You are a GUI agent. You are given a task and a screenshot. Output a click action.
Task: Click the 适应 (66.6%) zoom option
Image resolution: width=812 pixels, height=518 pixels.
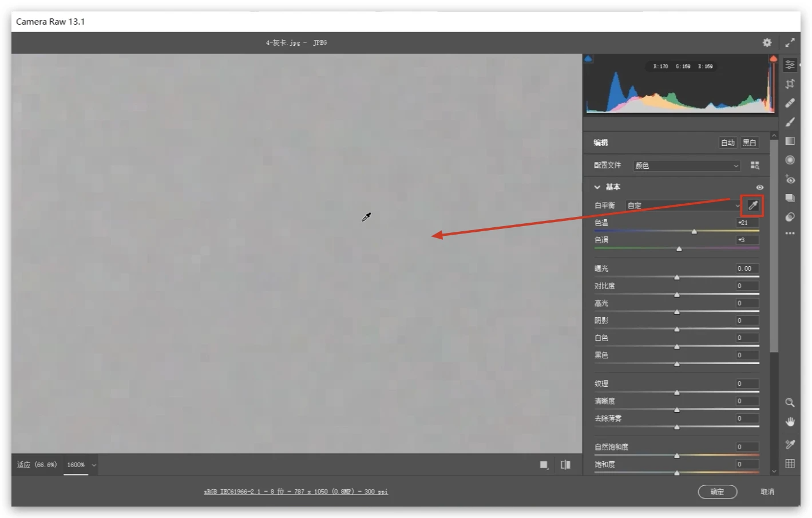(37, 465)
